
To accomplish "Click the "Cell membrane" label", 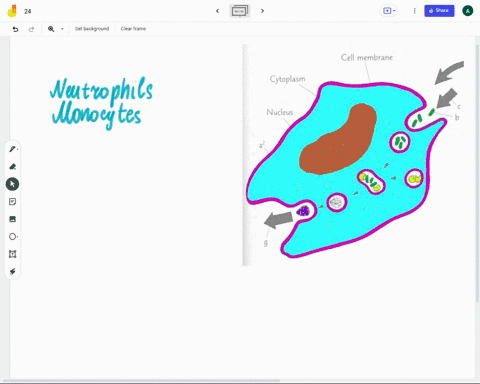I will click(367, 58).
